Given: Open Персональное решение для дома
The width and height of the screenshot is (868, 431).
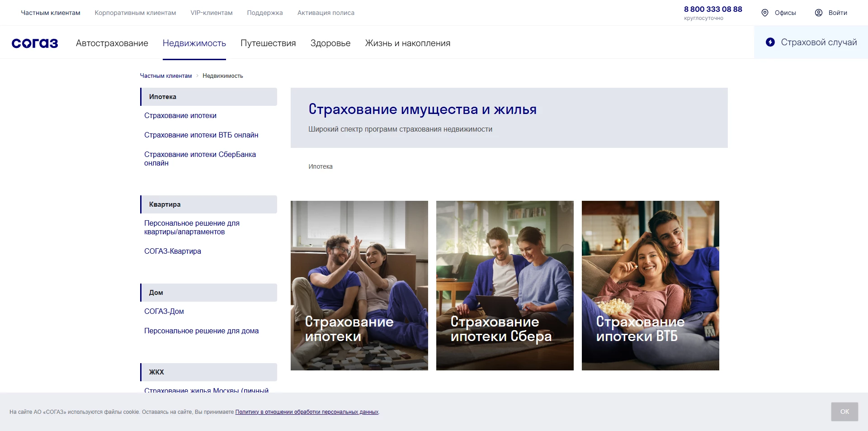Looking at the screenshot, I should pyautogui.click(x=201, y=331).
